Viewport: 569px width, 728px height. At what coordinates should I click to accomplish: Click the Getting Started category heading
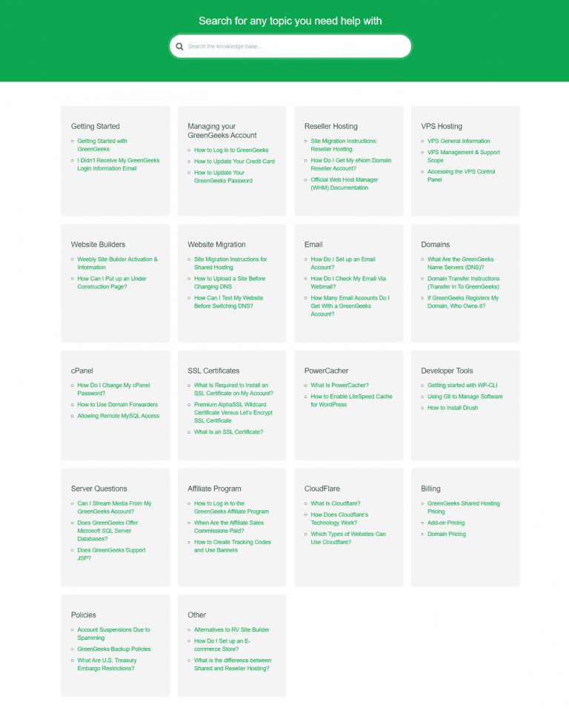(95, 126)
